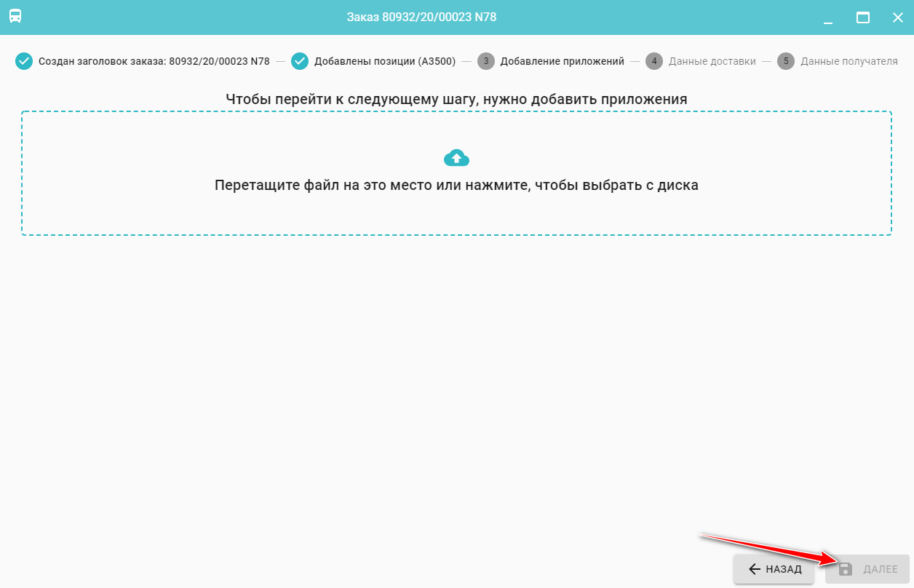Viewport: 914px width, 588px height.
Task: Close the order window
Action: pyautogui.click(x=898, y=17)
